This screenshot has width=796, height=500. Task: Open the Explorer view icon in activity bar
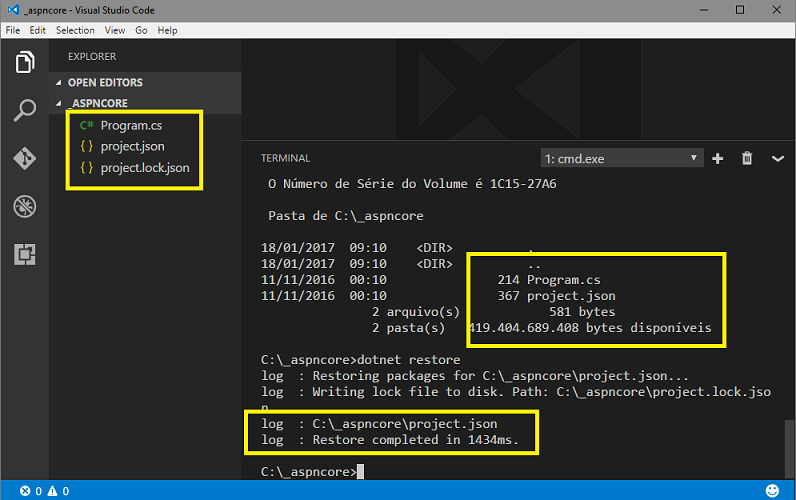pyautogui.click(x=25, y=62)
